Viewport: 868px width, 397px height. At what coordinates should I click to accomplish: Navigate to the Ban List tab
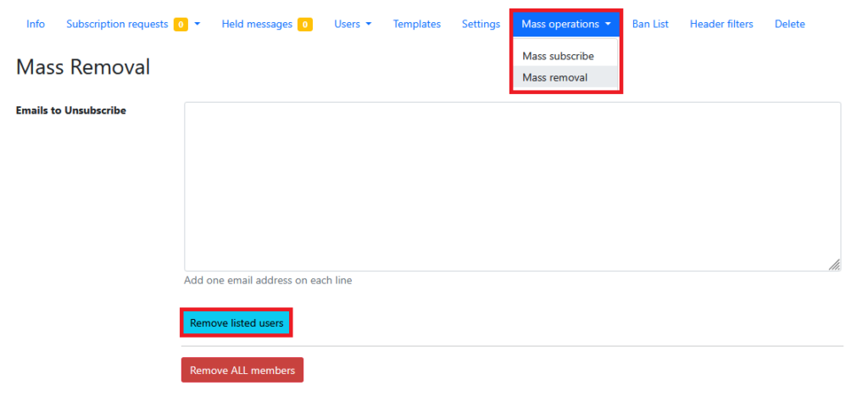650,24
